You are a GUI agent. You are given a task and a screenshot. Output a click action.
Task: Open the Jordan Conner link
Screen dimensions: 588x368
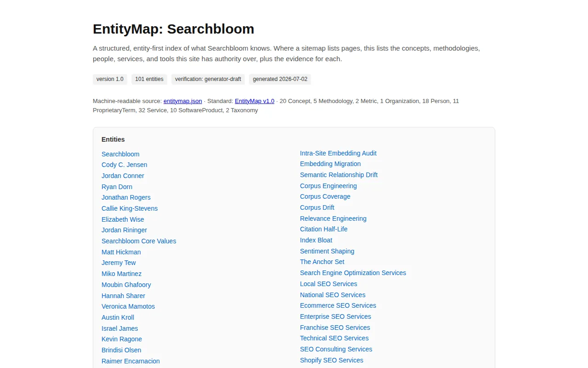[123, 176]
